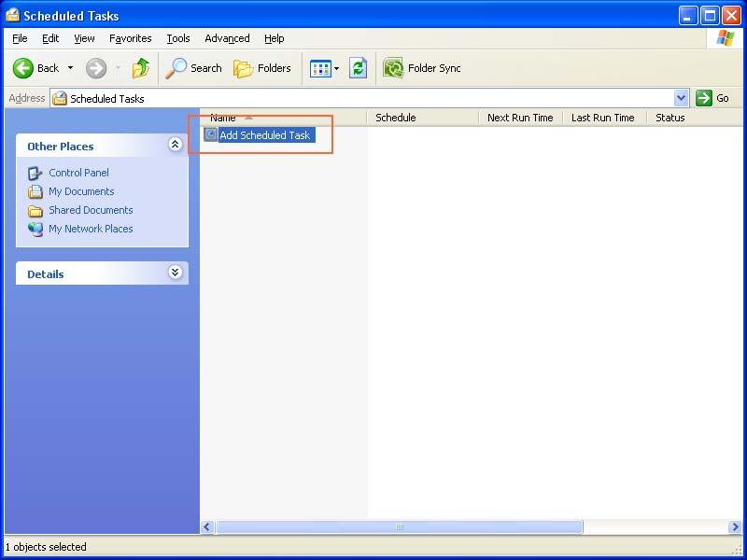Open the View menu
Viewport: 747px width, 560px height.
[84, 38]
